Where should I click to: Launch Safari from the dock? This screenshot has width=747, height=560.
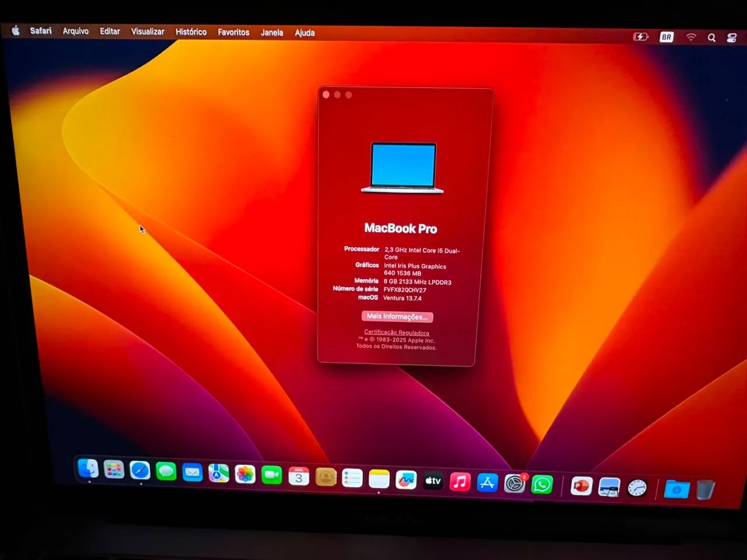click(140, 470)
